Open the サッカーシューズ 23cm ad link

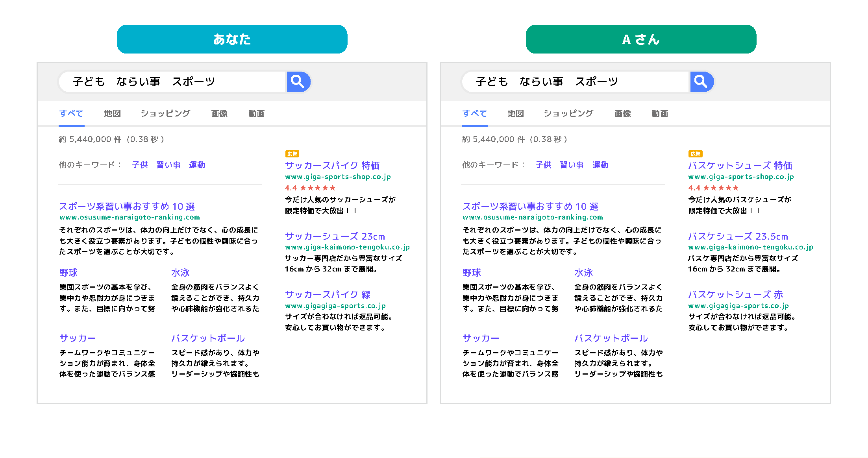tap(335, 236)
